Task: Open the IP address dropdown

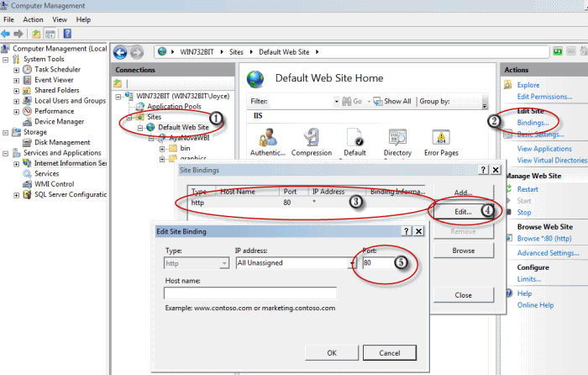Action: pos(353,263)
